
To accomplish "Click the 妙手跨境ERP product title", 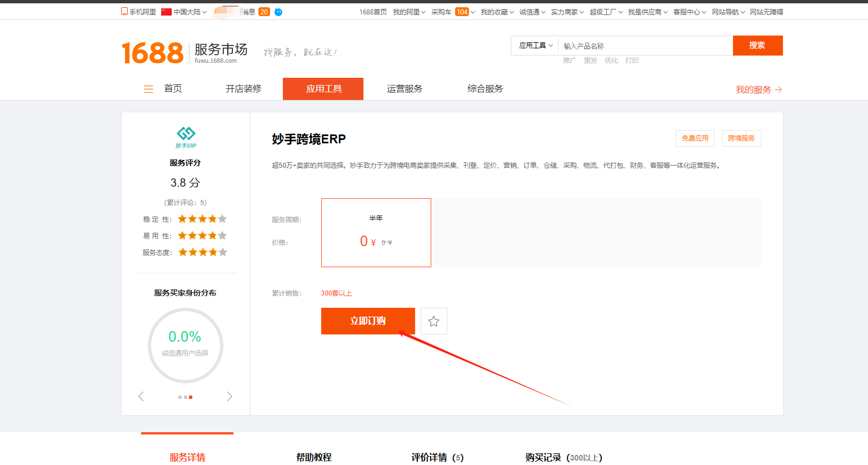I will 309,139.
